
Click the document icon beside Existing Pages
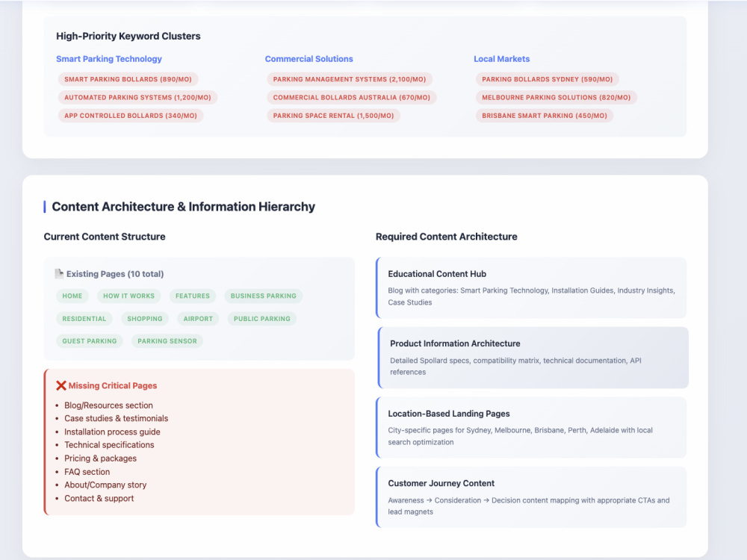[x=59, y=274]
